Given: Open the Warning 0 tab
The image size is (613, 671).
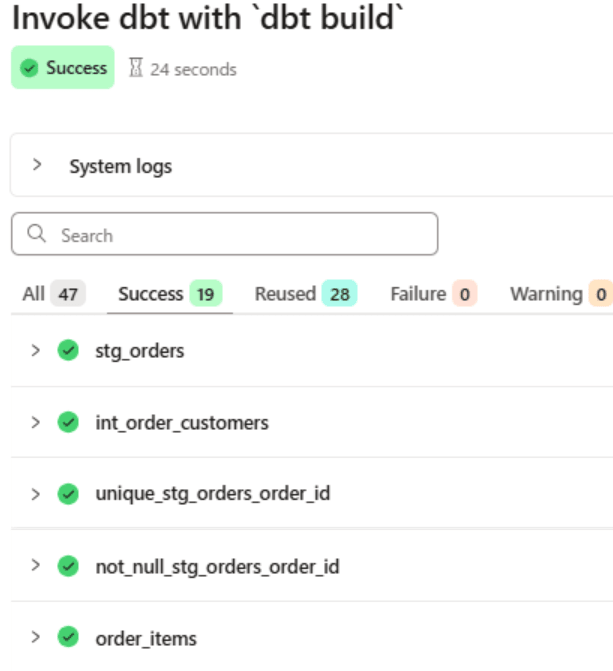Looking at the screenshot, I should tap(561, 294).
